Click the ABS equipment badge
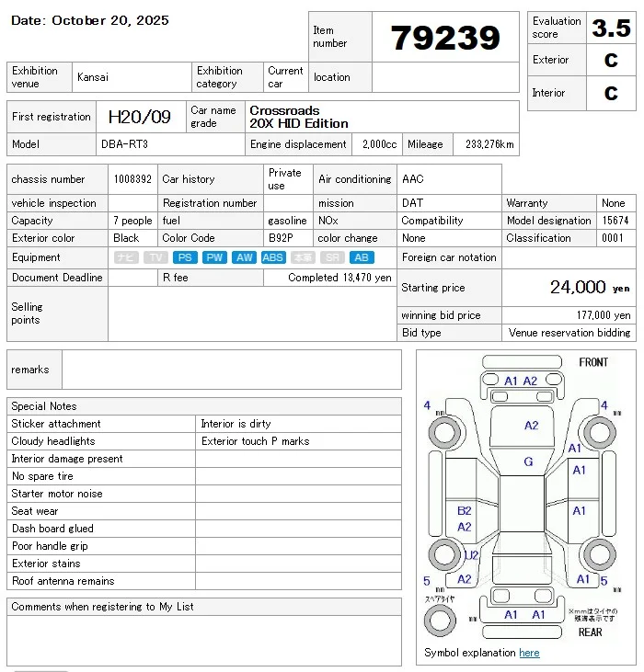 click(x=273, y=257)
